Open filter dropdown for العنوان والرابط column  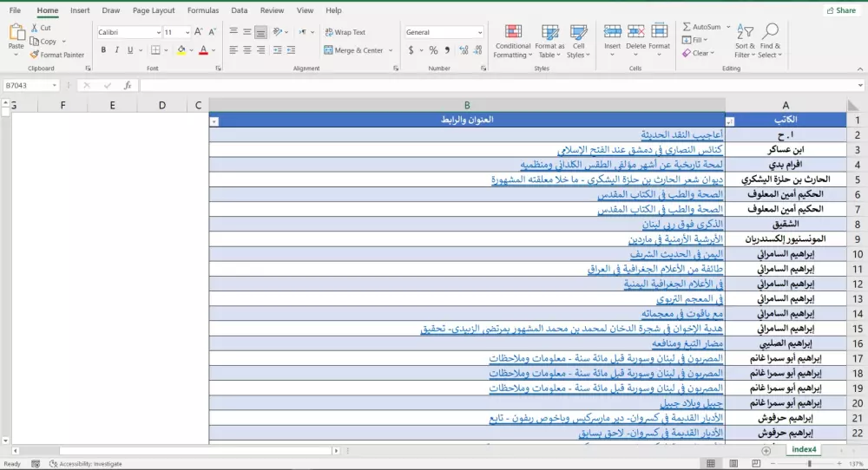pos(214,121)
